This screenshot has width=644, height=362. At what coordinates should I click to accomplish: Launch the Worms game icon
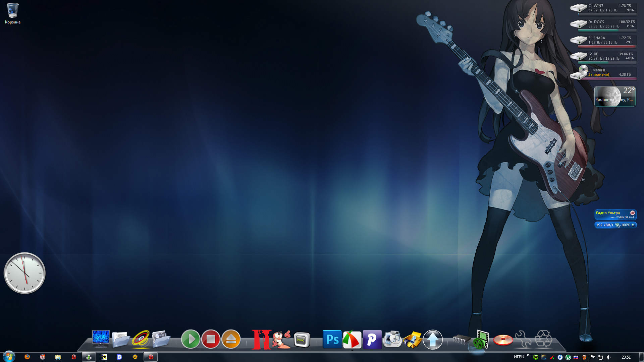[281, 339]
